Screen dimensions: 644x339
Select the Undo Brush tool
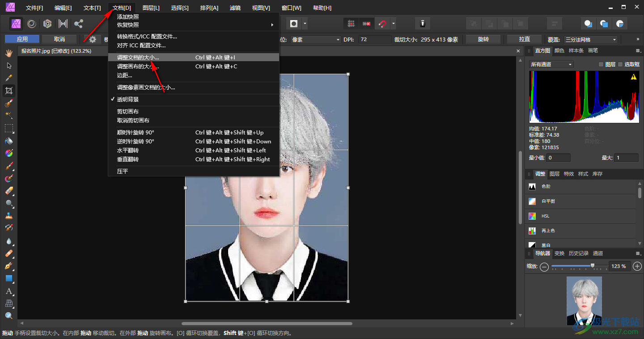(8, 228)
